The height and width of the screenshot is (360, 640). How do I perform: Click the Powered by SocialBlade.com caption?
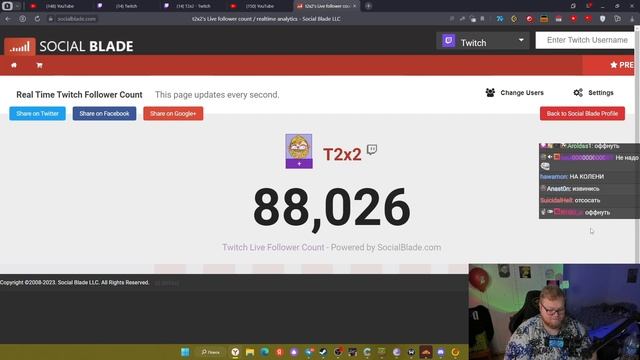click(386, 247)
